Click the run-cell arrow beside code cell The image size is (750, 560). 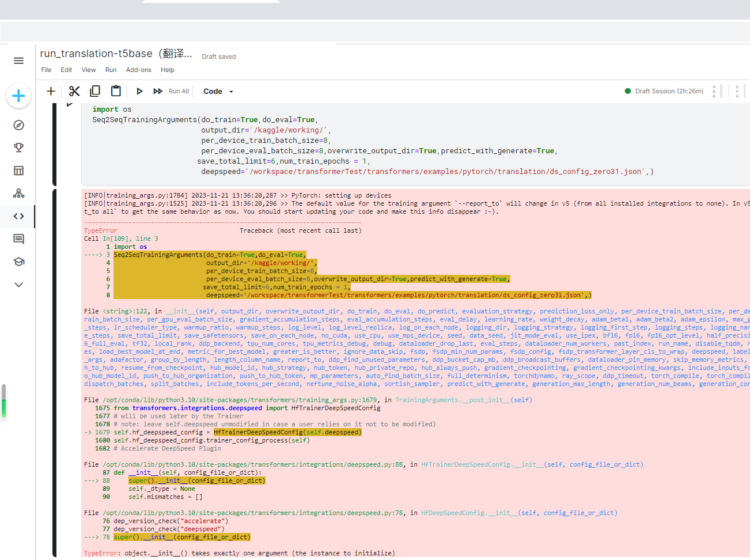[x=69, y=105]
